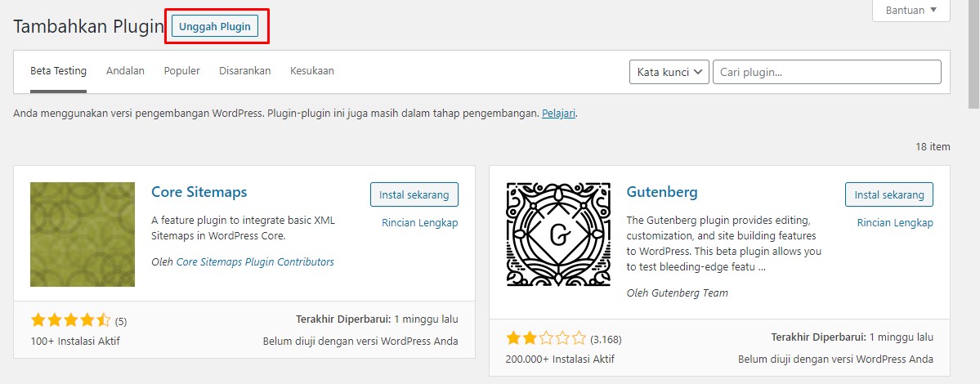This screenshot has height=384, width=980.
Task: Go to the Kesukaan tab
Action: click(312, 71)
